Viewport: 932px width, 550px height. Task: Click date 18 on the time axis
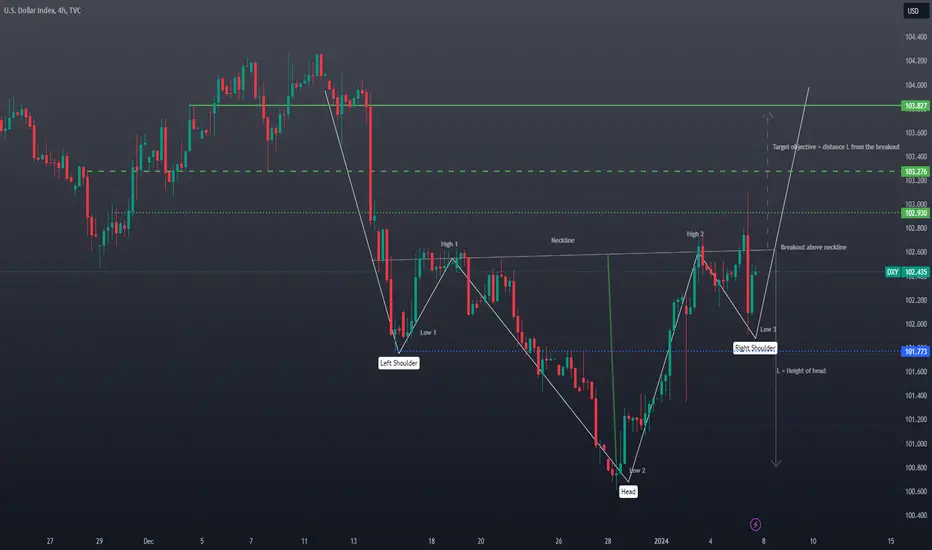(x=432, y=541)
